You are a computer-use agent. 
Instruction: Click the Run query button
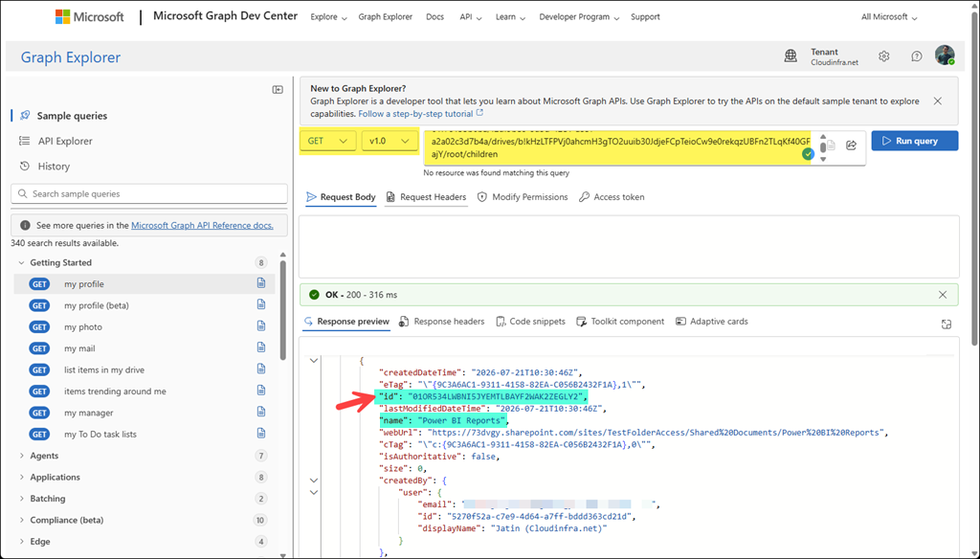pyautogui.click(x=914, y=141)
